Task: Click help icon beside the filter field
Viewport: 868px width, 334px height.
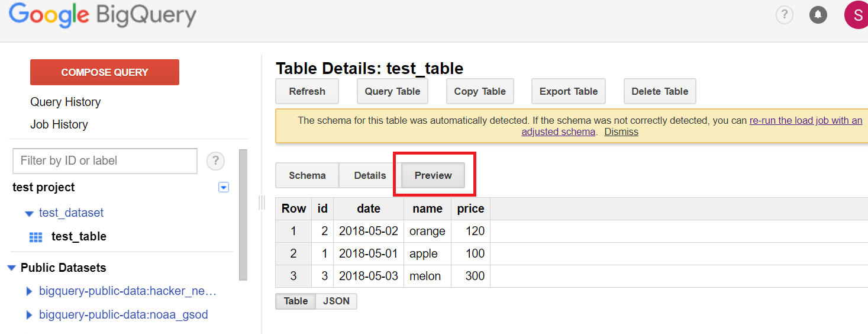Action: coord(215,160)
